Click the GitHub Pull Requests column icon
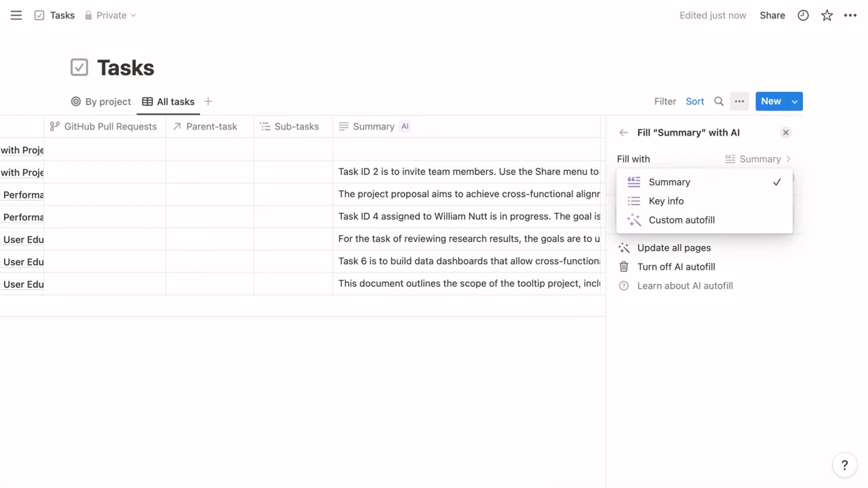Image resolution: width=868 pixels, height=488 pixels. pyautogui.click(x=54, y=127)
